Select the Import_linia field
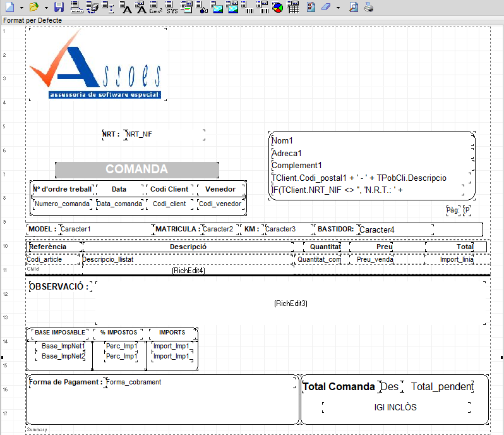The height and width of the screenshot is (435, 504). [449, 259]
